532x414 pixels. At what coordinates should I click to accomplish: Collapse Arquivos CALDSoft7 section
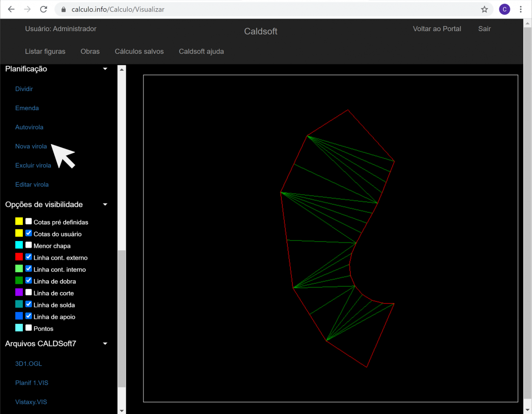[x=105, y=344]
